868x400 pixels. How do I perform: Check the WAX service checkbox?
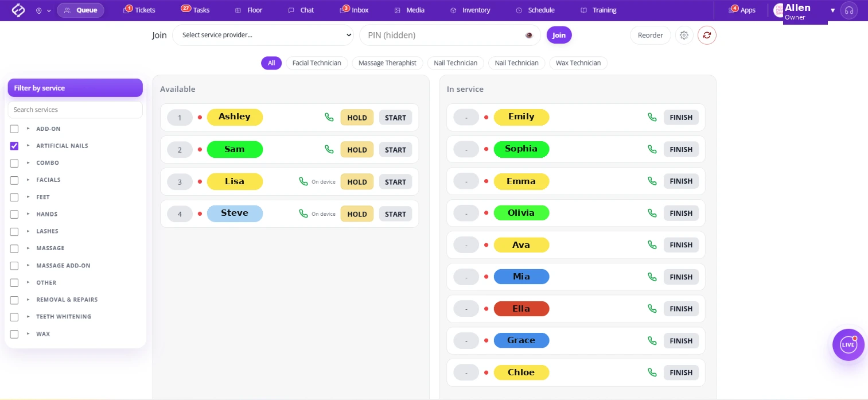pyautogui.click(x=14, y=334)
